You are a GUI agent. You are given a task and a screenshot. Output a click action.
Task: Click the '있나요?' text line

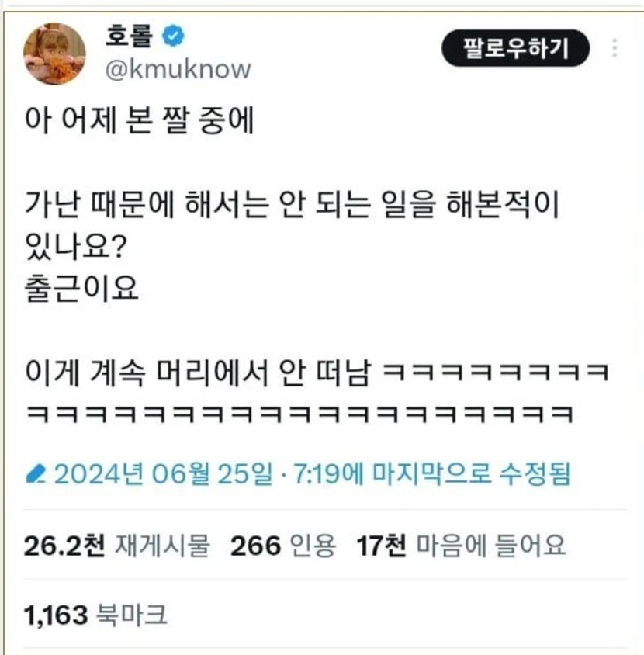point(76,247)
